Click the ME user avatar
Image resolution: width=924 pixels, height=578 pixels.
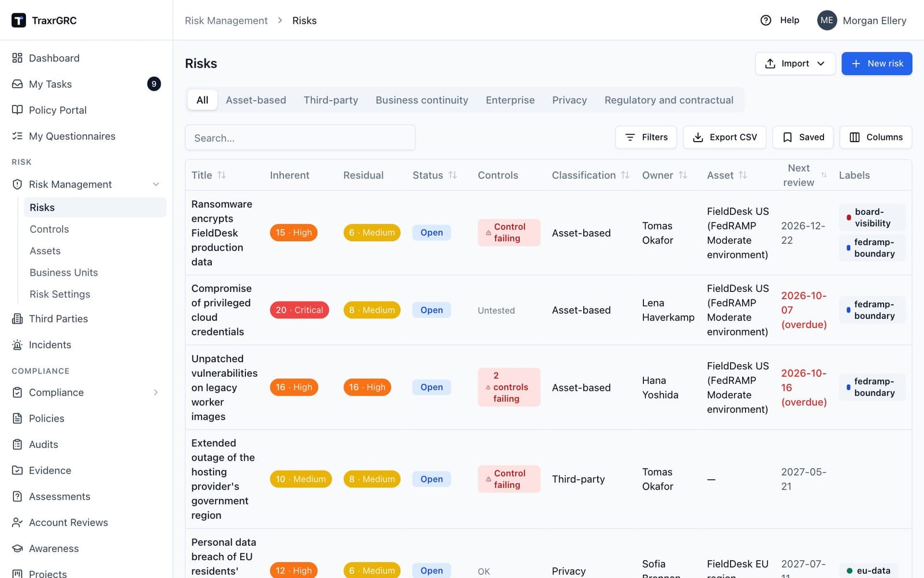pyautogui.click(x=827, y=20)
